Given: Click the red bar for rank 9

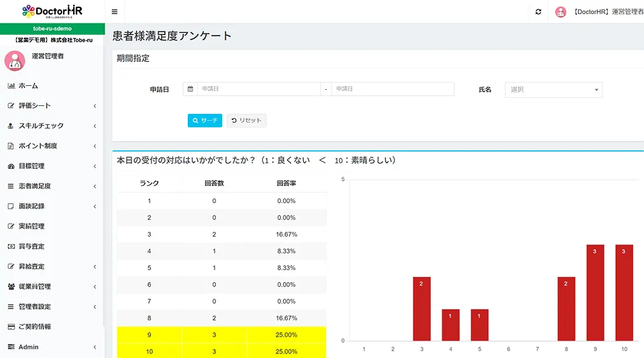Looking at the screenshot, I should click(x=595, y=293).
